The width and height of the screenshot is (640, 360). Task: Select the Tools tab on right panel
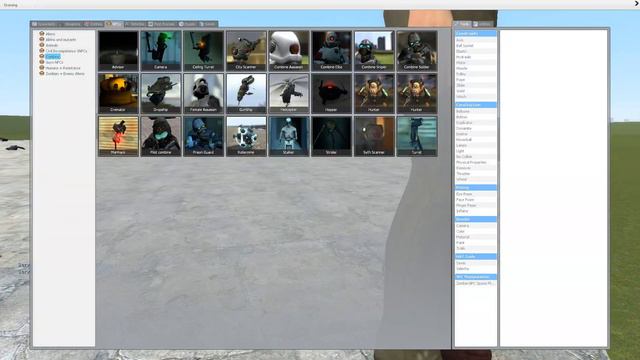click(463, 24)
